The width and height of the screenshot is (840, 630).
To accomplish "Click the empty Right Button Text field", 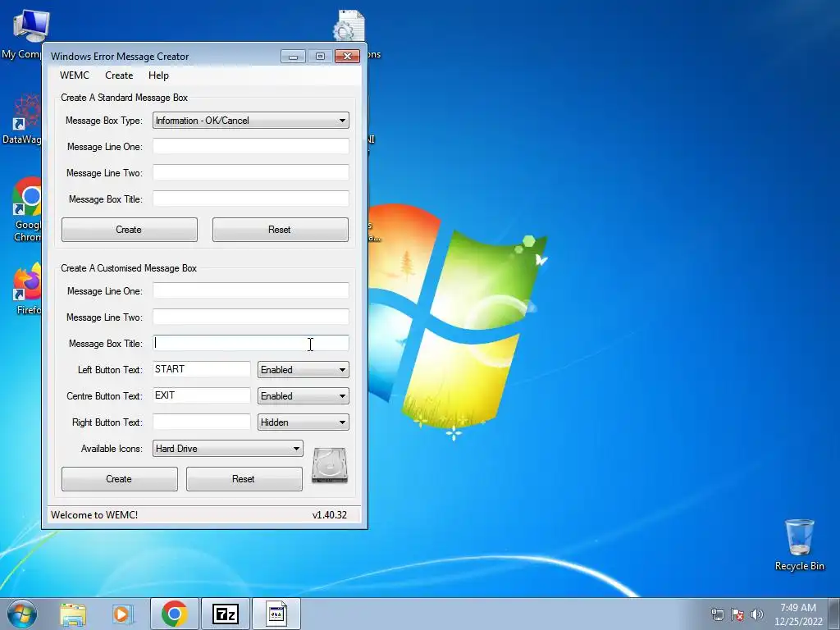I will pyautogui.click(x=202, y=422).
